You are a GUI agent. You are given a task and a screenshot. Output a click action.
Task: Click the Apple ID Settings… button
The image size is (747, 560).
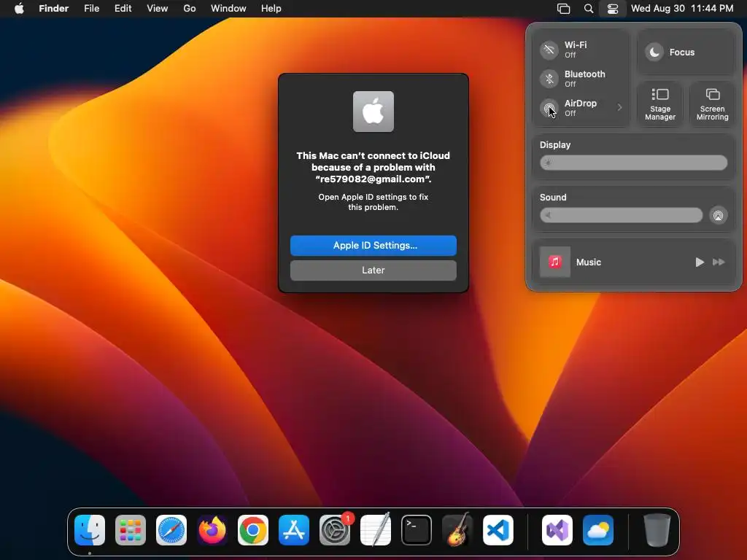pos(373,245)
